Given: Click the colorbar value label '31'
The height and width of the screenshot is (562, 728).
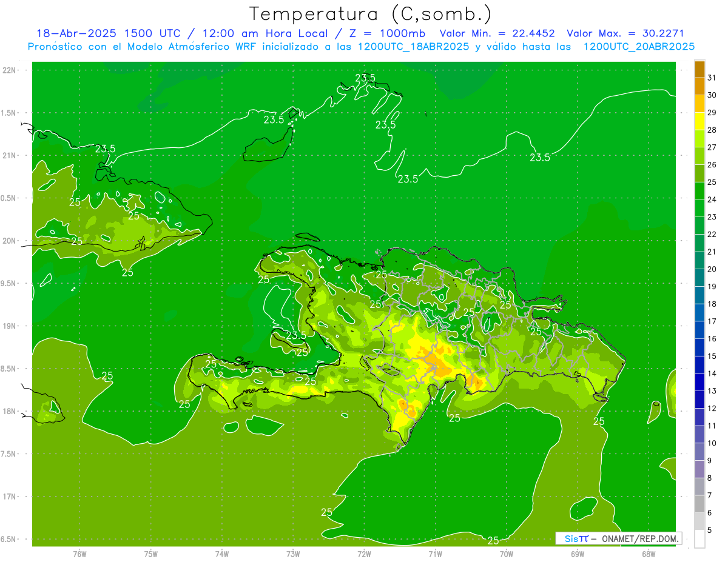Looking at the screenshot, I should [x=712, y=78].
